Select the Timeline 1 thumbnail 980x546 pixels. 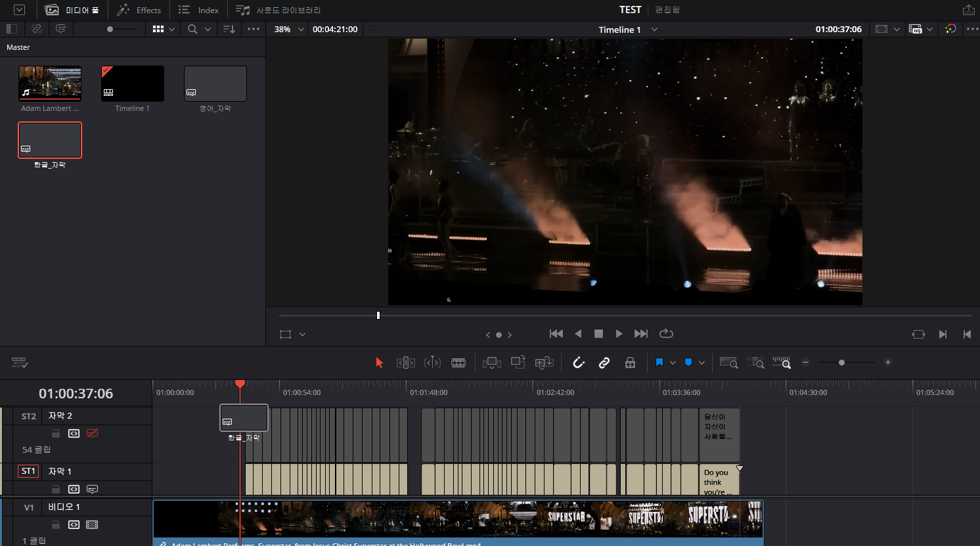coord(133,83)
